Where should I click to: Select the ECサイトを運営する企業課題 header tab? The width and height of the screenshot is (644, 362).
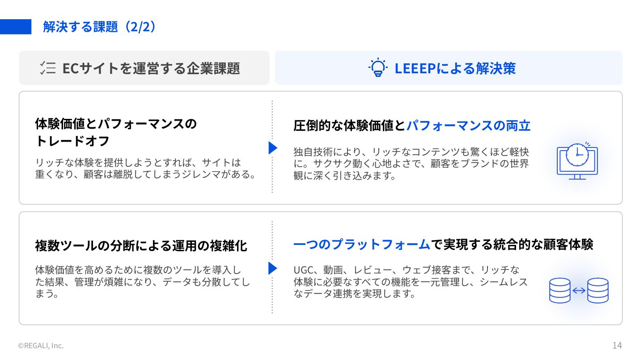point(144,68)
